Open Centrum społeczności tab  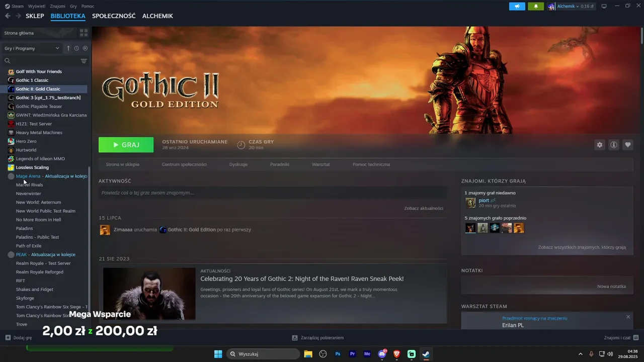(x=184, y=164)
